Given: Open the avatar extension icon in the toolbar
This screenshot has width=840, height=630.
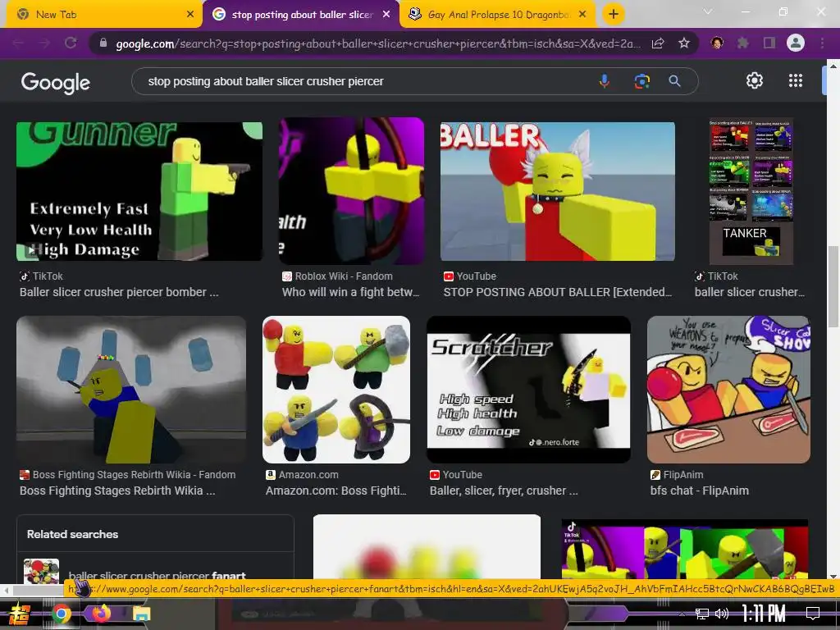Looking at the screenshot, I should [x=717, y=43].
